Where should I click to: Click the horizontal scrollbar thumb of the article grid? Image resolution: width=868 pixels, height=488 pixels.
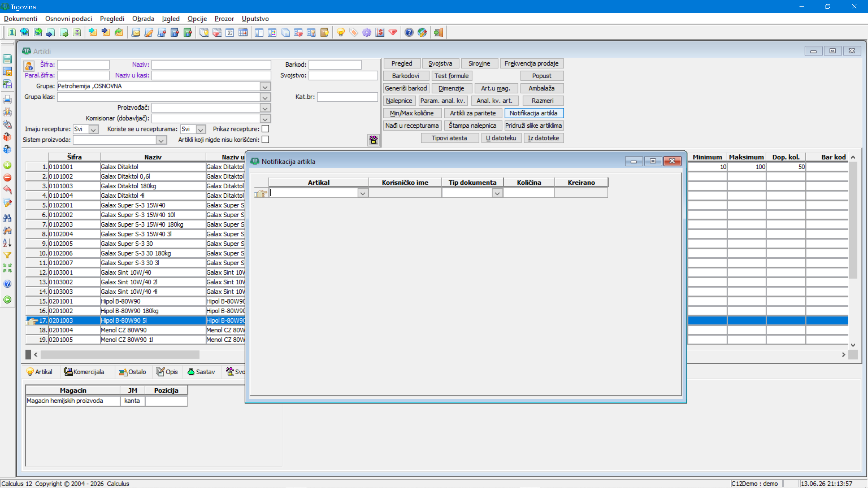pos(120,355)
